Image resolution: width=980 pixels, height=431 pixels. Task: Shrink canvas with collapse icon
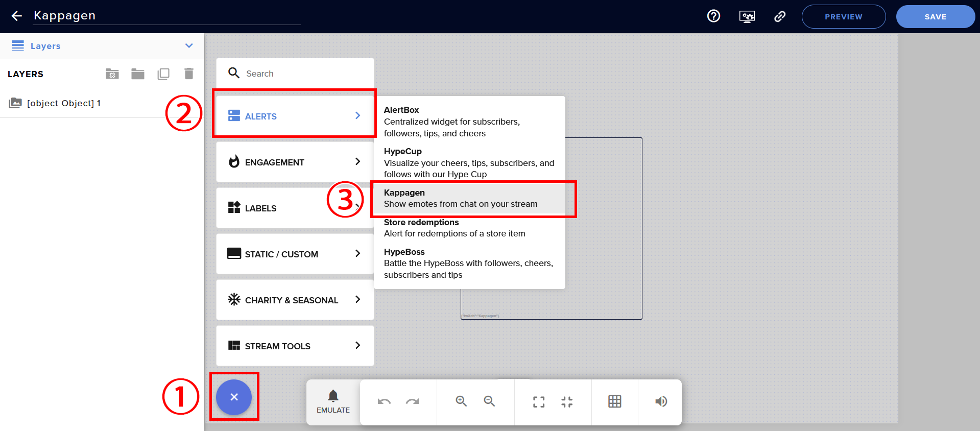(567, 402)
